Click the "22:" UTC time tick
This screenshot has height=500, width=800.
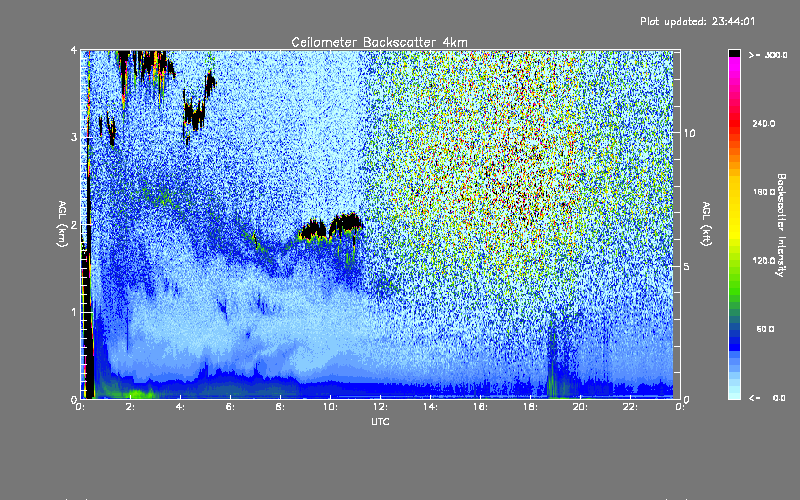point(631,407)
